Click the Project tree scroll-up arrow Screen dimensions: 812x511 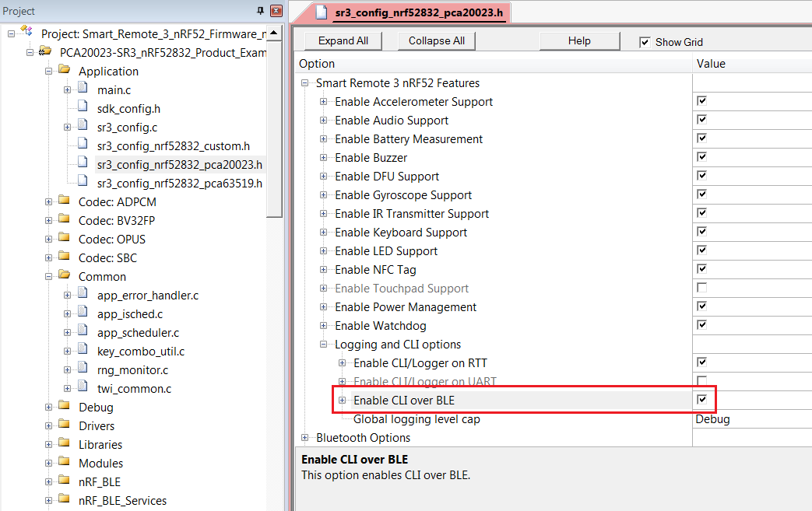pyautogui.click(x=274, y=33)
